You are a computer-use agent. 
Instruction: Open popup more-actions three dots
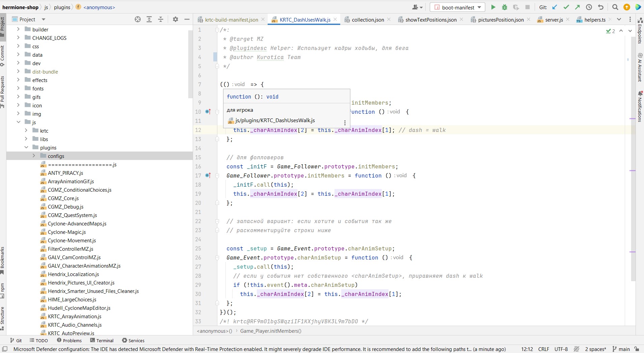pyautogui.click(x=345, y=123)
